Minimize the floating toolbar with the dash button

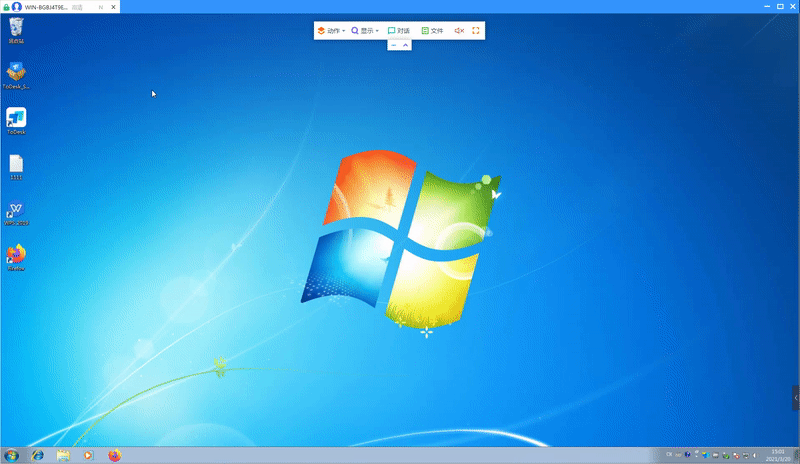click(x=393, y=45)
